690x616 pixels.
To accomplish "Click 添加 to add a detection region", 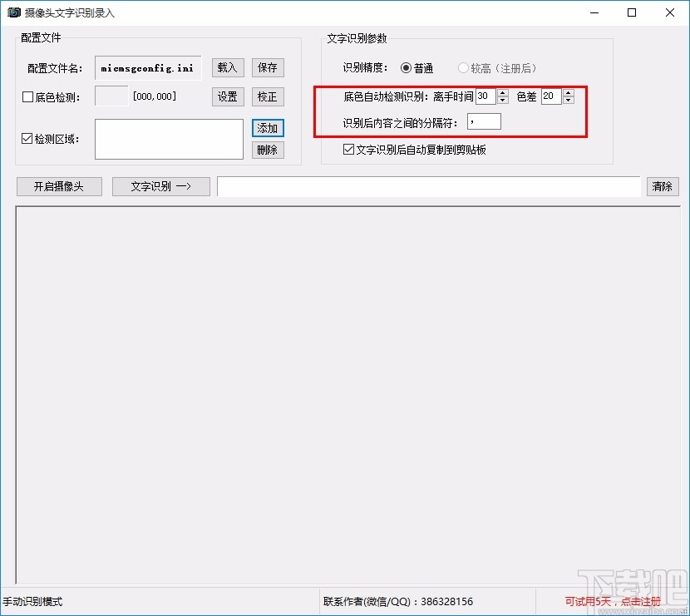I will click(268, 128).
